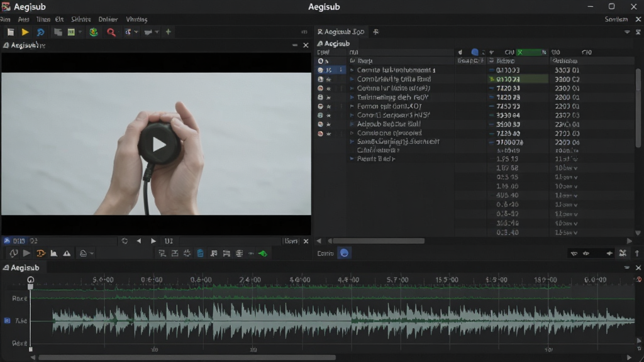
Task: Open dropdown arrow beside the green grid icon
Action: tap(80, 32)
